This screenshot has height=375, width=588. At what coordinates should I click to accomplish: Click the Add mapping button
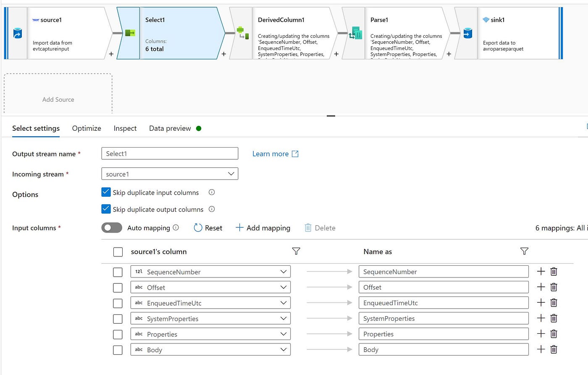coord(263,227)
